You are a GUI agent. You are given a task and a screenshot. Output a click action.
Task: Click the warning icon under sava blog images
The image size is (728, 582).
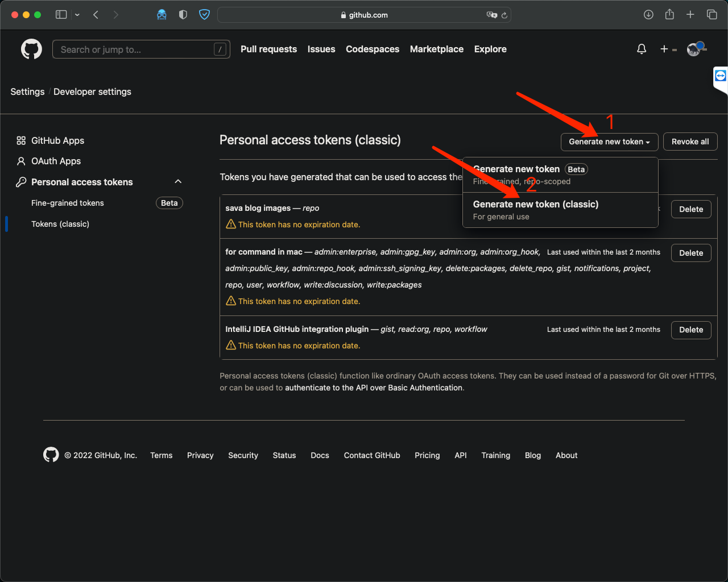pos(231,224)
